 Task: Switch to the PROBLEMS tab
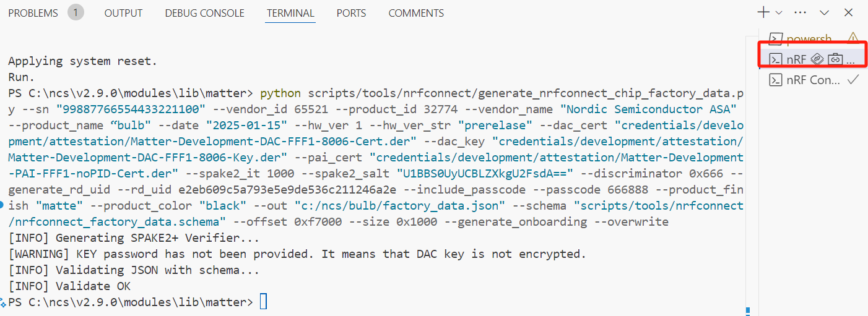pyautogui.click(x=33, y=13)
